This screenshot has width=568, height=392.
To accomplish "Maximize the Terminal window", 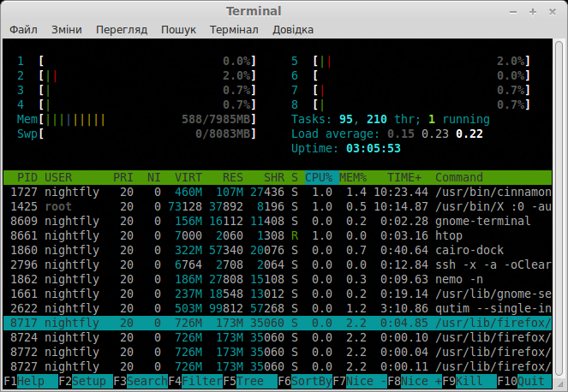I will click(x=533, y=12).
